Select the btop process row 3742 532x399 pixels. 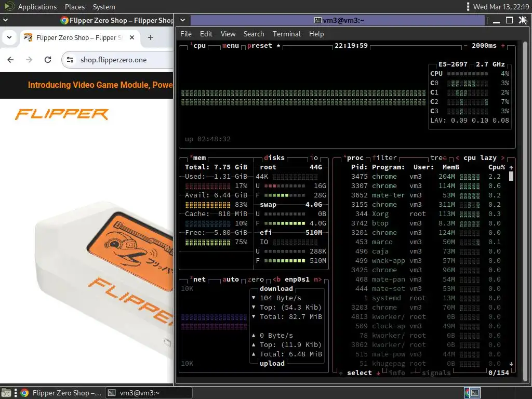pos(426,223)
